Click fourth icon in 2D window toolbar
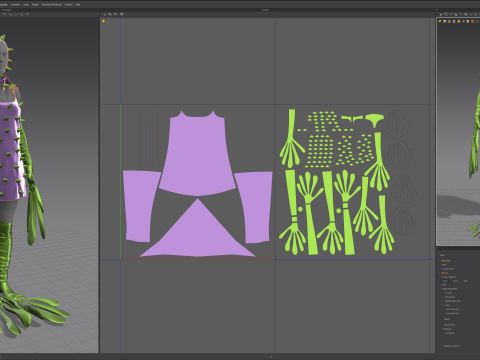Viewport: 480px width, 360px height. click(x=121, y=14)
